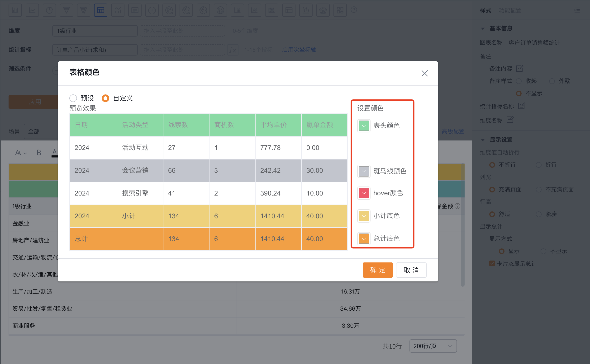
Task: Select the pie chart type icon
Action: point(49,10)
